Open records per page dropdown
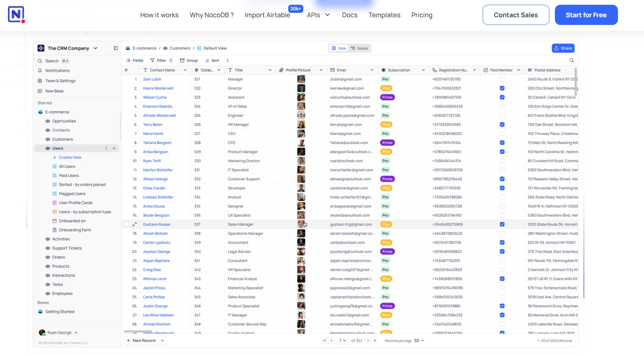 click(419, 341)
